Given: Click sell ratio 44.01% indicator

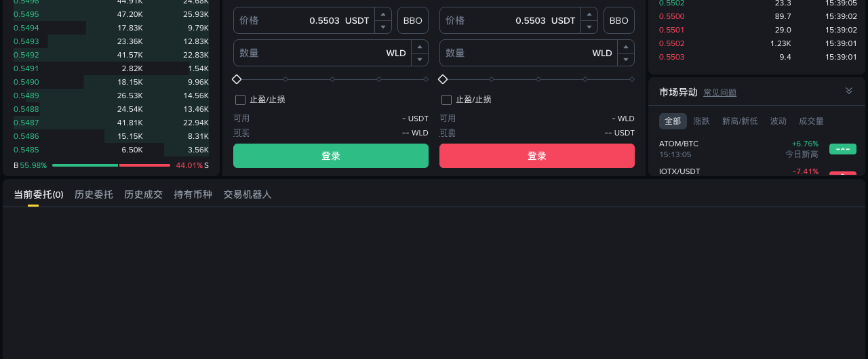Looking at the screenshot, I should pos(189,165).
